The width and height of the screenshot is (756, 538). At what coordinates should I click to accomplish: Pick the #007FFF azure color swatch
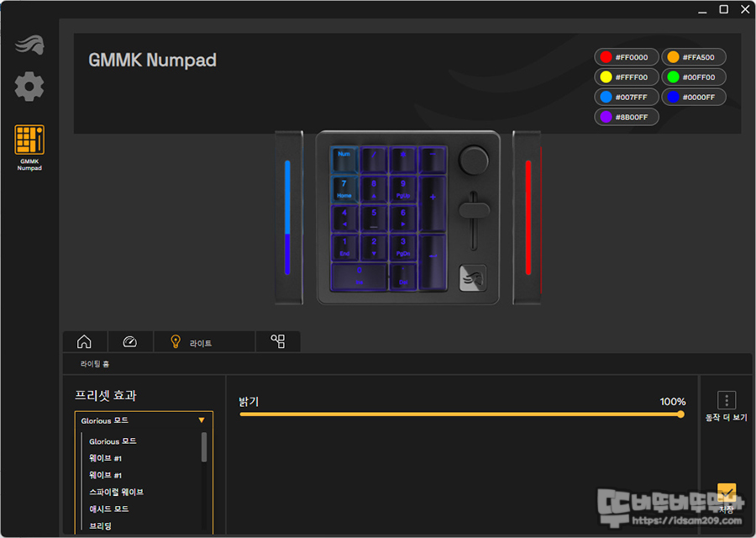coord(626,97)
